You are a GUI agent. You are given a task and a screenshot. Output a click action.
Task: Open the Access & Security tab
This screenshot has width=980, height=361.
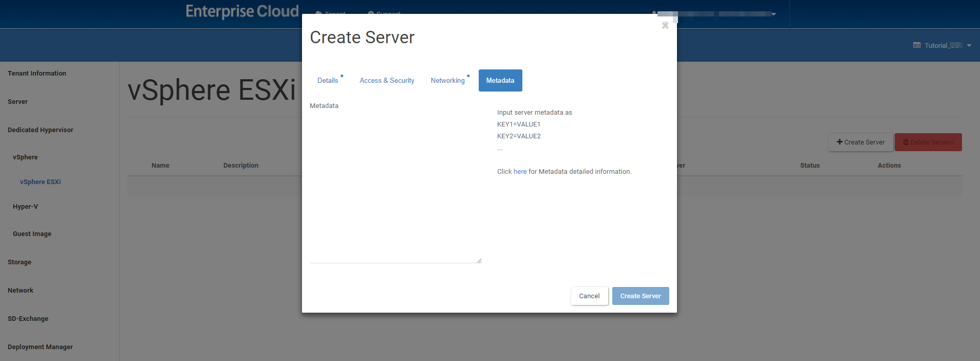pyautogui.click(x=387, y=81)
